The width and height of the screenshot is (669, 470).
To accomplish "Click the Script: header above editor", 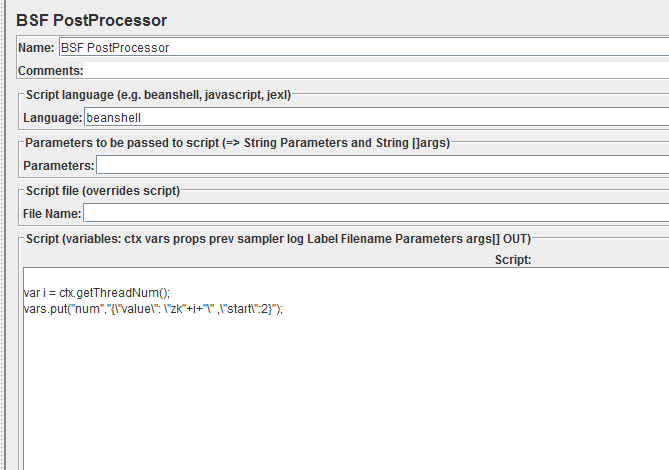I will [513, 260].
